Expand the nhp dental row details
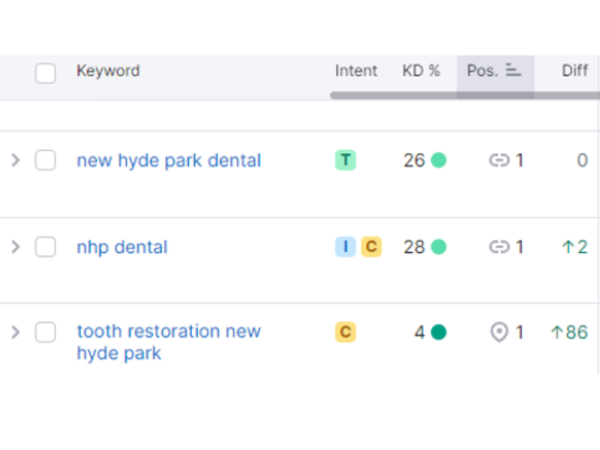This screenshot has width=600, height=450. (x=15, y=247)
